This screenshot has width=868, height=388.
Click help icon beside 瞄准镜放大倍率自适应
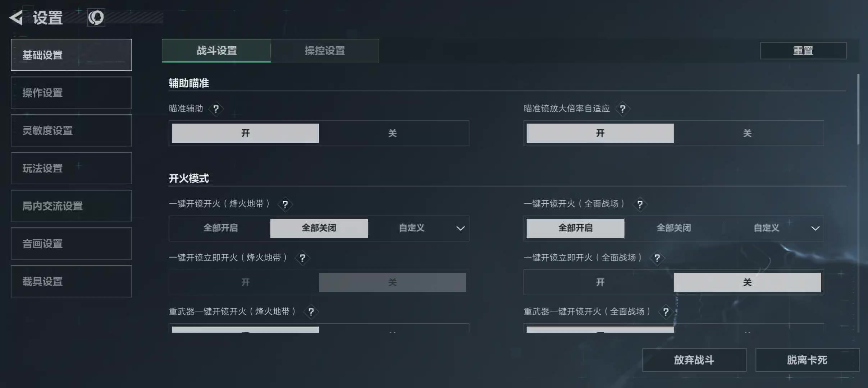622,109
